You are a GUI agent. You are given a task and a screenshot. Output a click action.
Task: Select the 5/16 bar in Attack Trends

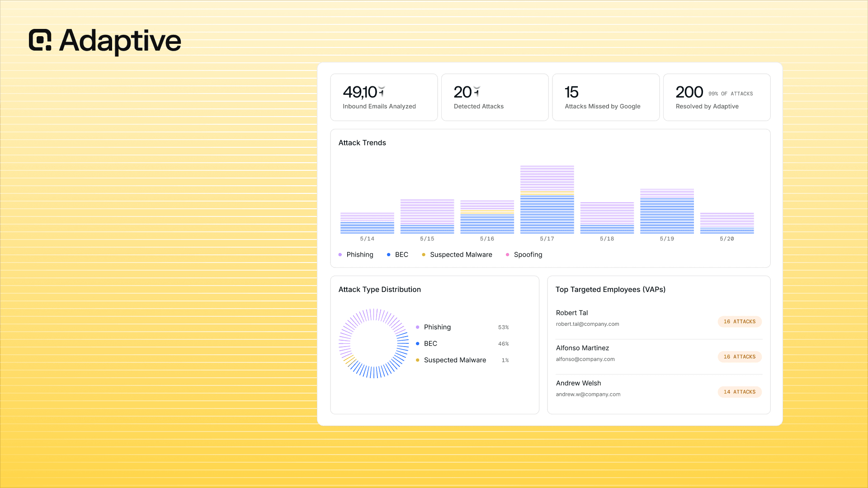[x=487, y=217]
